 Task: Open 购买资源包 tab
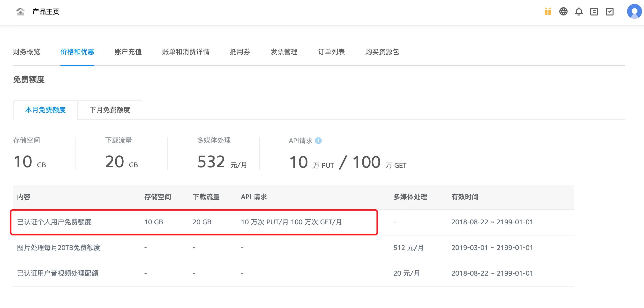pyautogui.click(x=382, y=52)
